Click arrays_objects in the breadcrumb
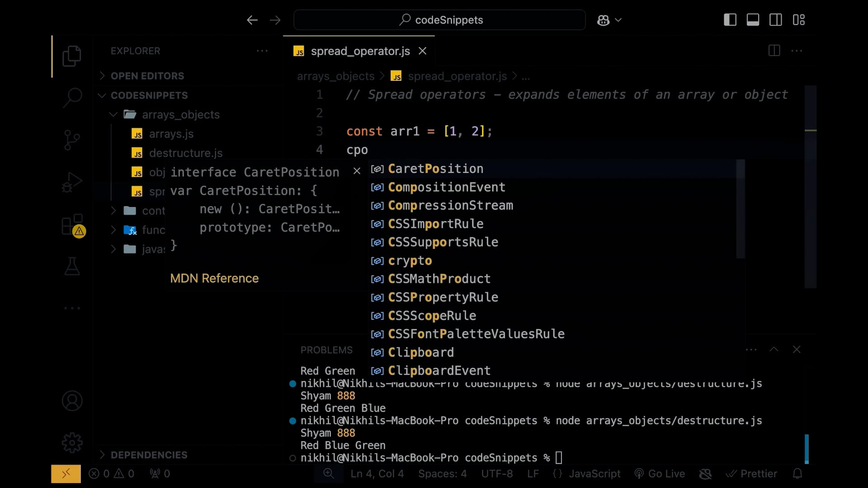The image size is (868, 488). click(335, 76)
